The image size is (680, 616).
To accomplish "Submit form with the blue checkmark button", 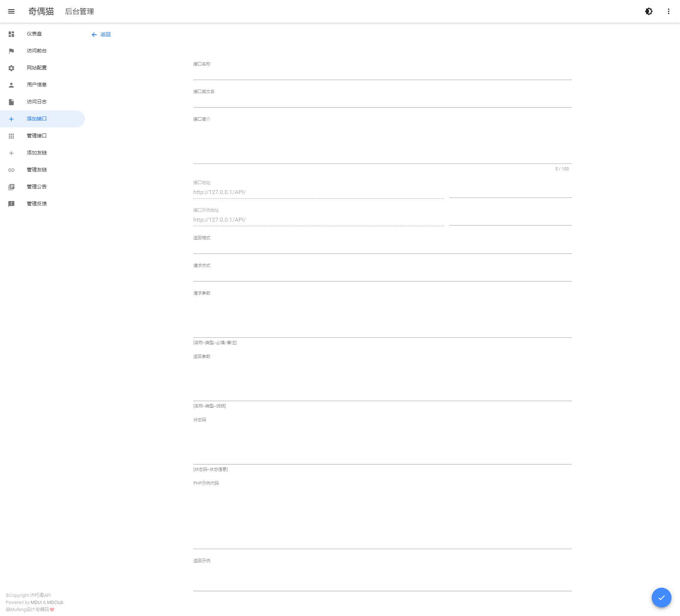I will click(661, 598).
